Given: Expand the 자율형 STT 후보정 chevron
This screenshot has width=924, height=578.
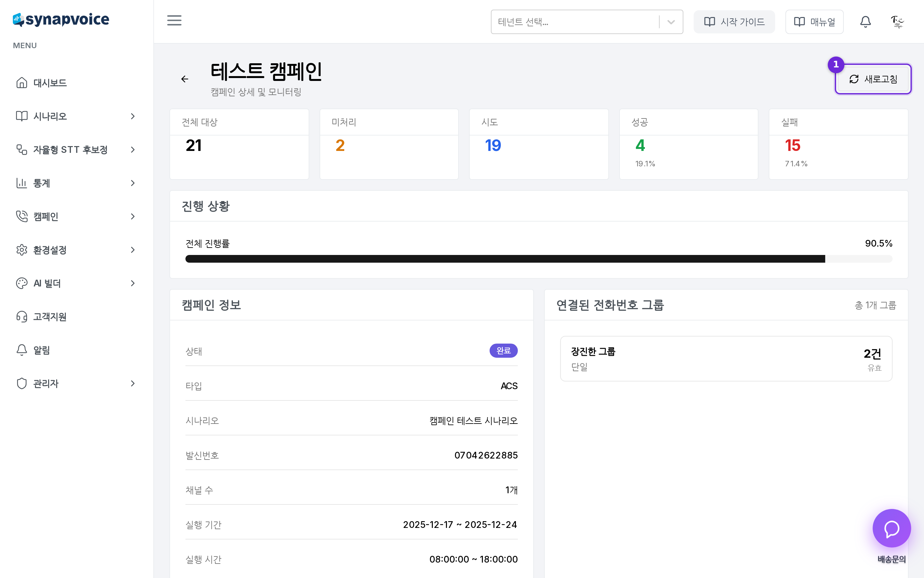Looking at the screenshot, I should (133, 149).
